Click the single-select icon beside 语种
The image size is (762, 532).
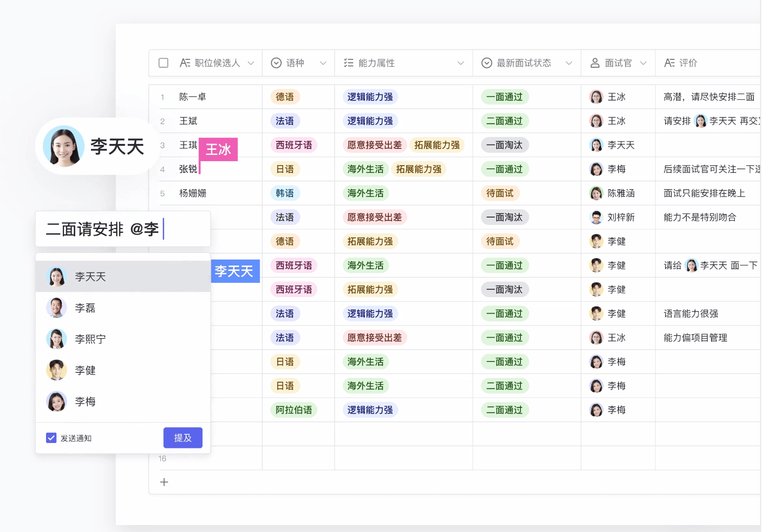coord(276,63)
